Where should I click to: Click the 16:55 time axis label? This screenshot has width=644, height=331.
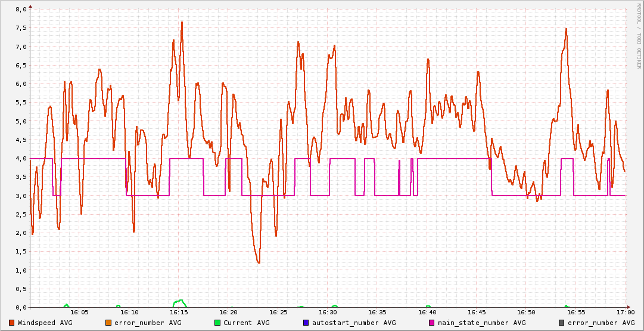click(x=575, y=312)
